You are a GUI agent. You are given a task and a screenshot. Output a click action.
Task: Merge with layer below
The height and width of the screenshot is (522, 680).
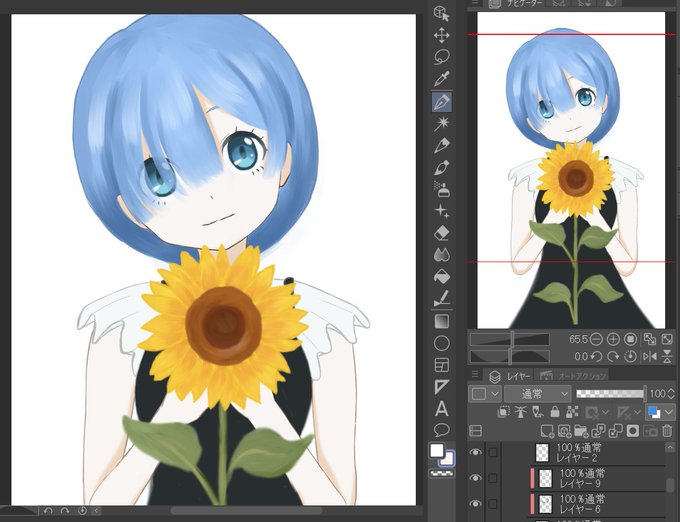pos(615,431)
